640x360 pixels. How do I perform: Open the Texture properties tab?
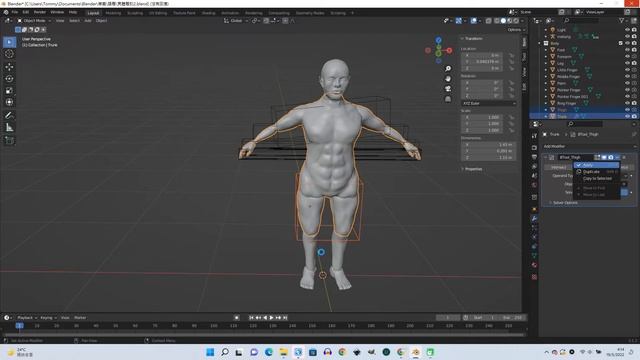point(534,277)
